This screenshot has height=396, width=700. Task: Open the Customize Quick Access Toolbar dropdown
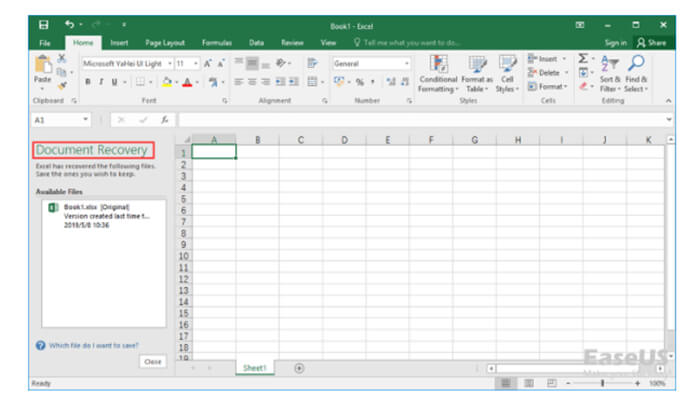coord(124,25)
